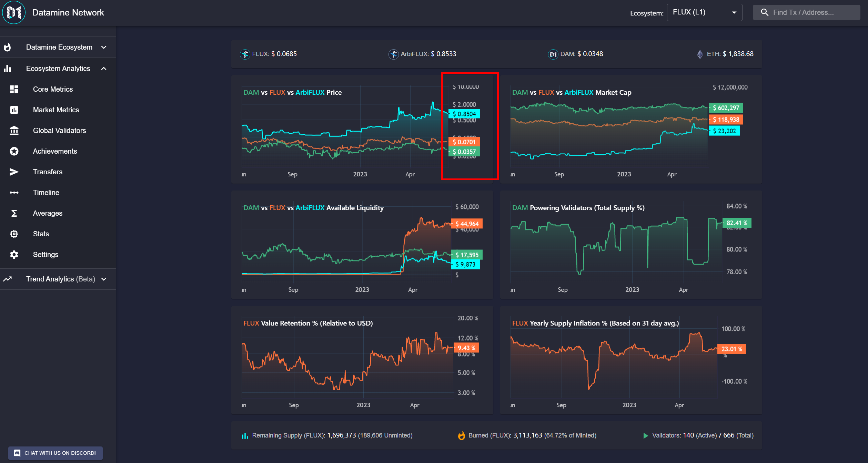Expand the Trend Analytics (Beta) chevron
Image resolution: width=868 pixels, height=463 pixels.
pos(104,279)
